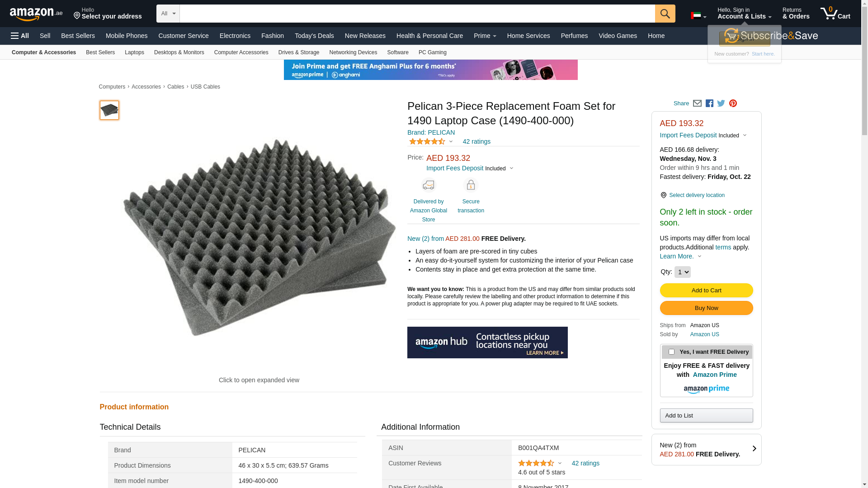Viewport: 868px width, 488px height.
Task: Share product on Facebook icon
Action: coord(709,103)
